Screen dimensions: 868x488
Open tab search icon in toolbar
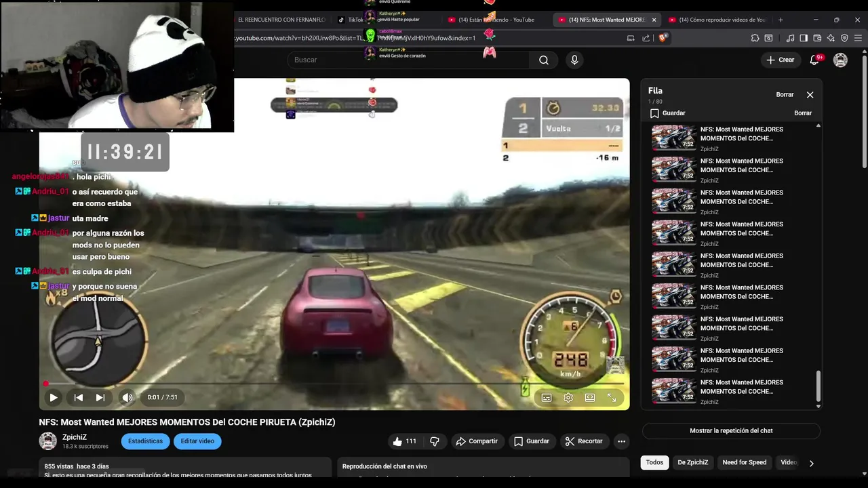coord(768,38)
